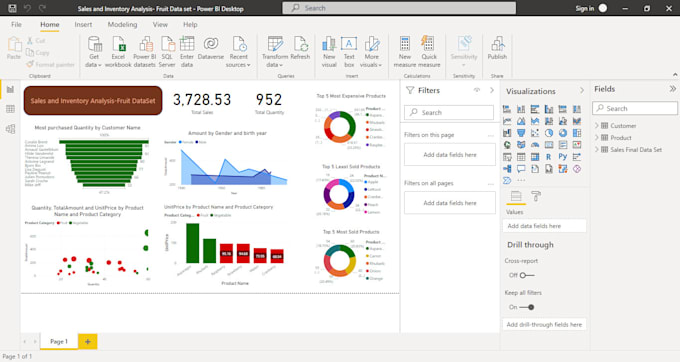
Task: Open the File menu
Action: pyautogui.click(x=16, y=25)
